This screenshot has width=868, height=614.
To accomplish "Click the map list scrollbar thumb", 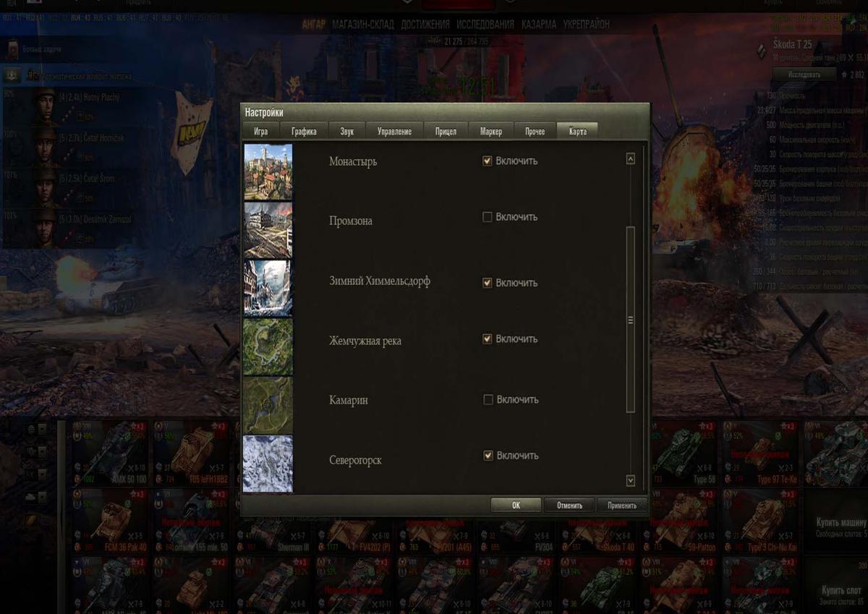I will (630, 320).
